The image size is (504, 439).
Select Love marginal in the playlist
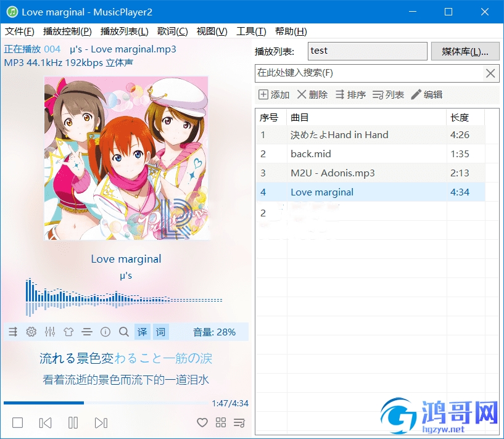click(x=370, y=192)
